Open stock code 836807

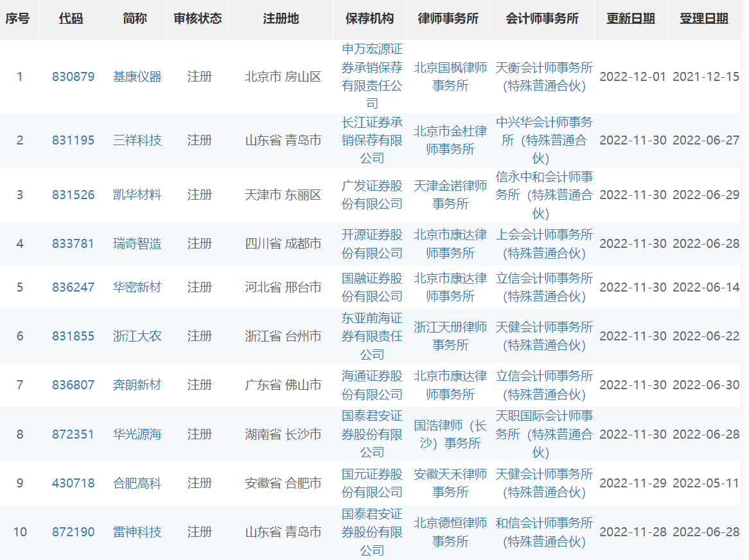(73, 385)
